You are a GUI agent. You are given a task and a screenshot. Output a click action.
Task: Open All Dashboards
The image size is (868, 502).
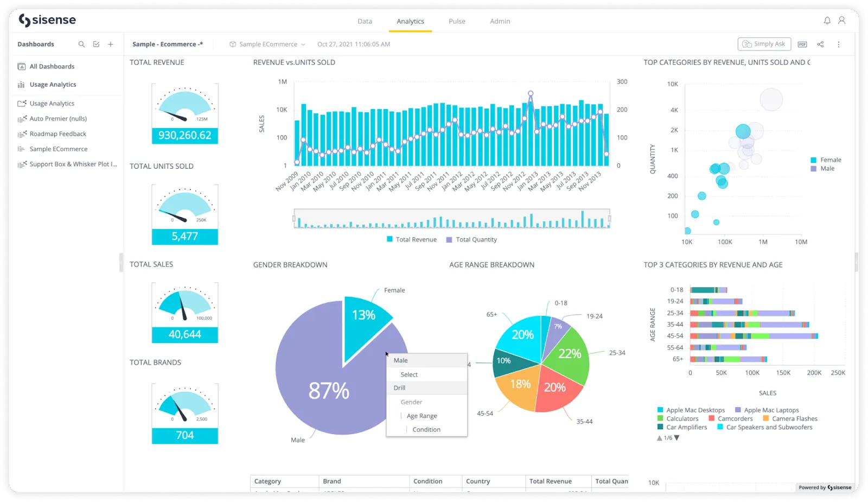tap(52, 66)
